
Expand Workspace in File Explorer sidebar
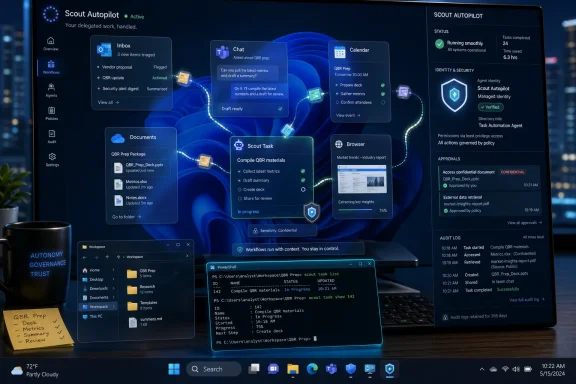click(114, 306)
